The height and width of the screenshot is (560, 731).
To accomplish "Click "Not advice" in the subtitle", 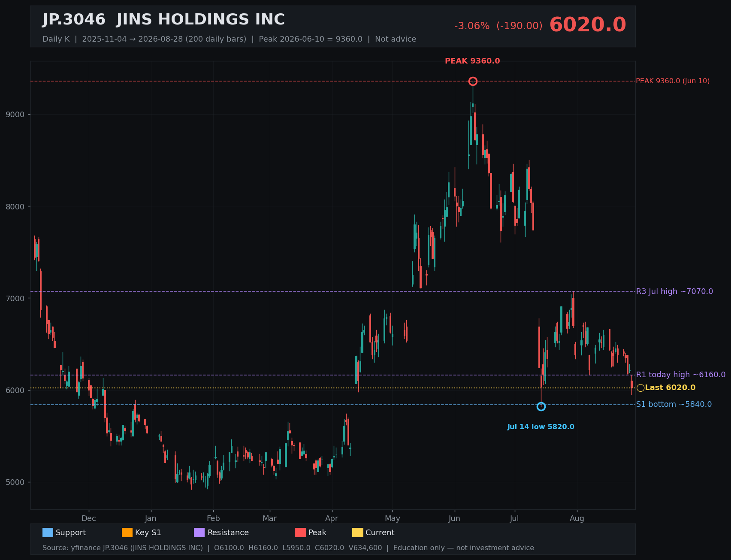I will [396, 39].
